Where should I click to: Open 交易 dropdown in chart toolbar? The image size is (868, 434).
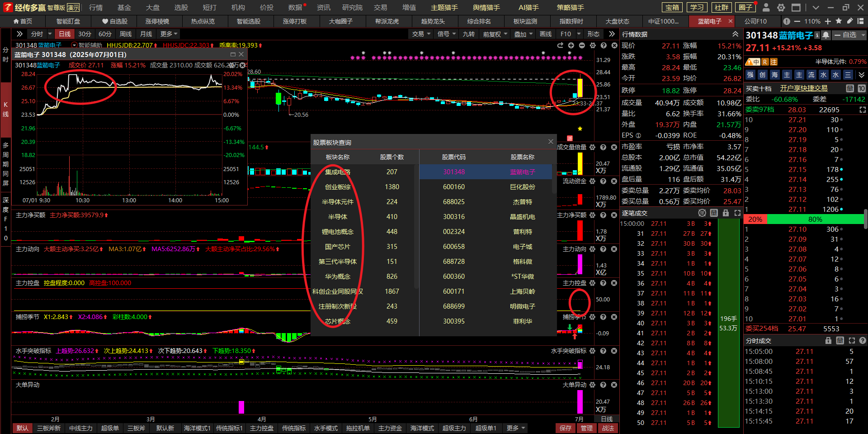tap(421, 34)
